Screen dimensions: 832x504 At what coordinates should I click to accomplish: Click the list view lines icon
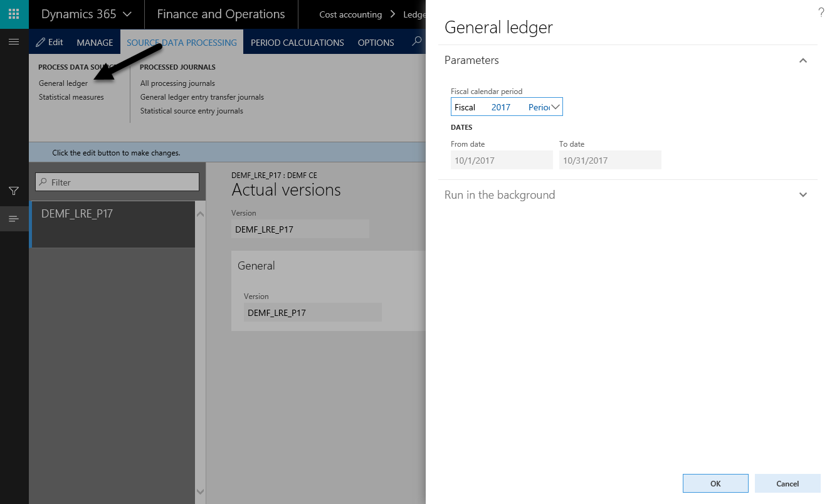[14, 219]
